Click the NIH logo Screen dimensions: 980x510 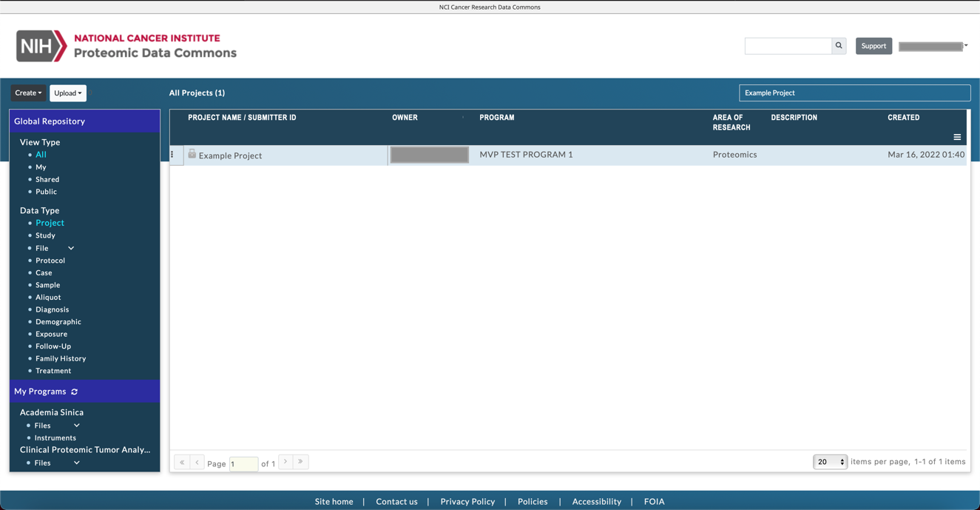coord(41,46)
